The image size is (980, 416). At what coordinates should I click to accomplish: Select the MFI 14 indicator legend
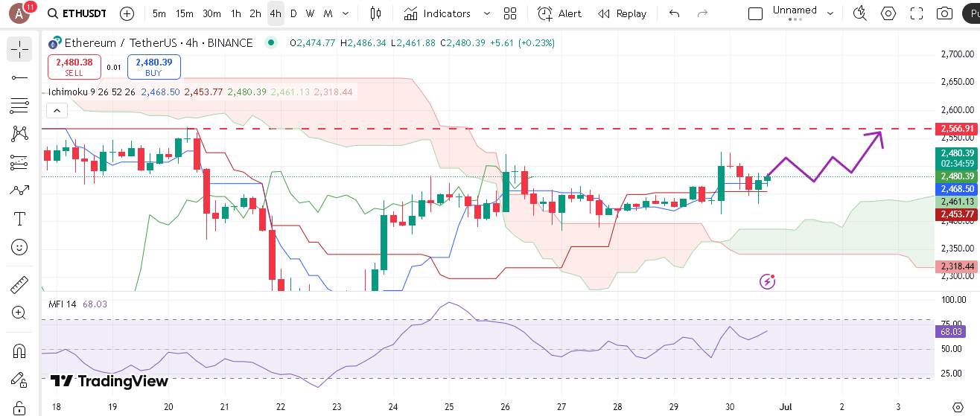pyautogui.click(x=63, y=304)
